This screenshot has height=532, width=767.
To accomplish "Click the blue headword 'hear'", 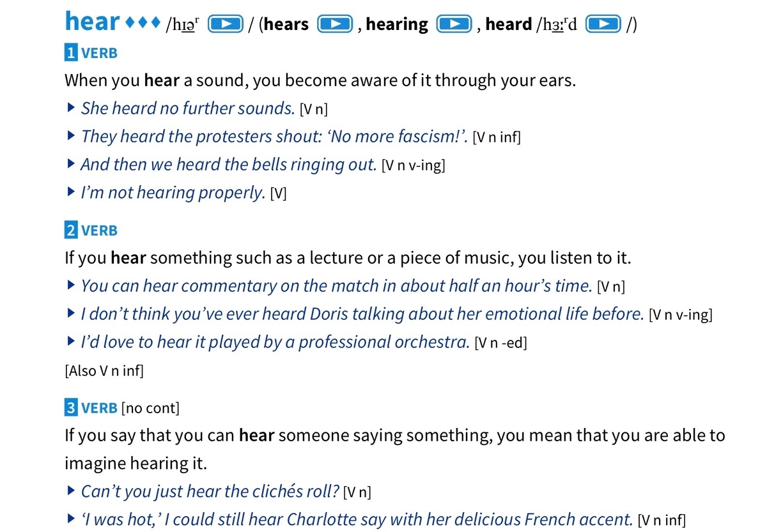I will click(92, 21).
